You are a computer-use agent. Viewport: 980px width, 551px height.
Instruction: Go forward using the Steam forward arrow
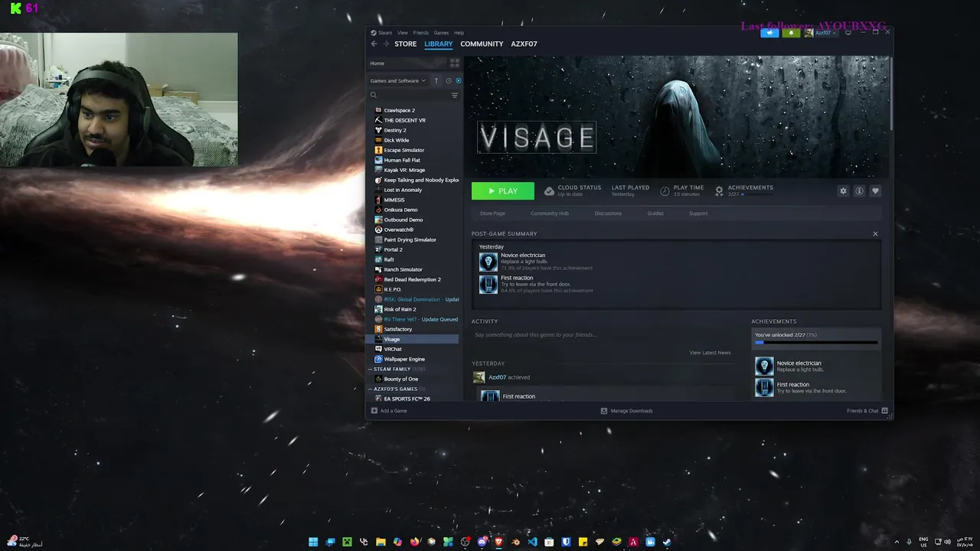pyautogui.click(x=385, y=44)
